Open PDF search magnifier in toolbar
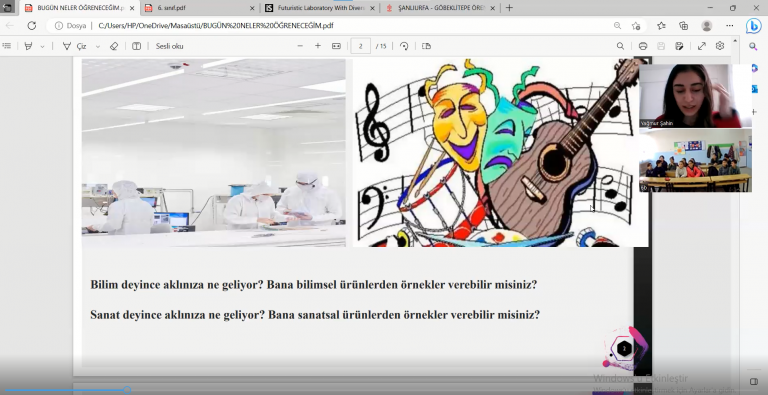The height and width of the screenshot is (395, 768). coord(620,46)
